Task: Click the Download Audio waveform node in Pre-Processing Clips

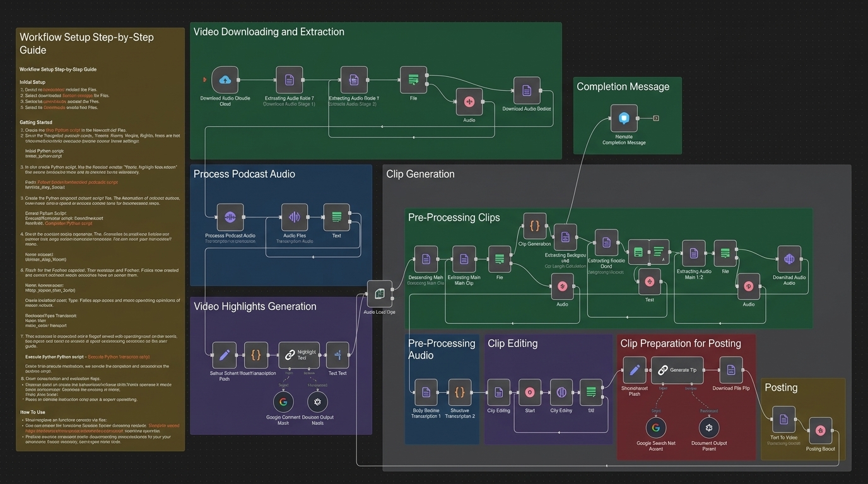Action: coord(789,259)
